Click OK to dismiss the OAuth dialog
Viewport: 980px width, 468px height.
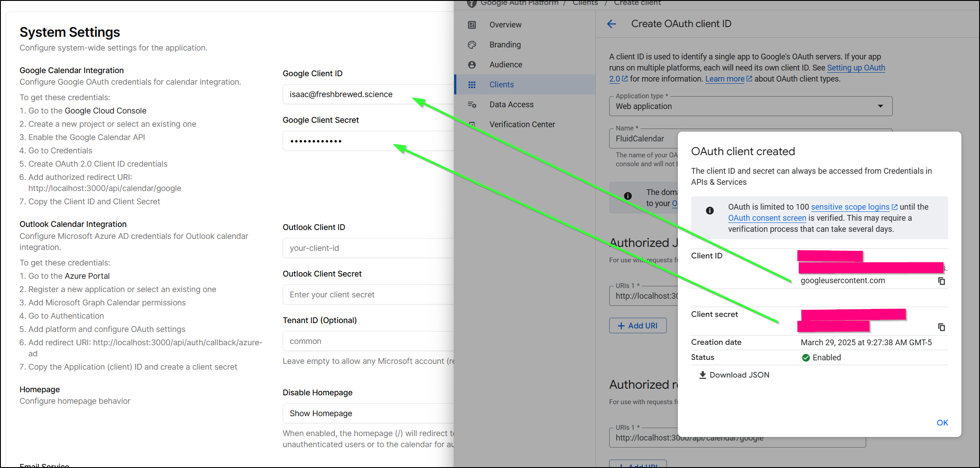942,423
